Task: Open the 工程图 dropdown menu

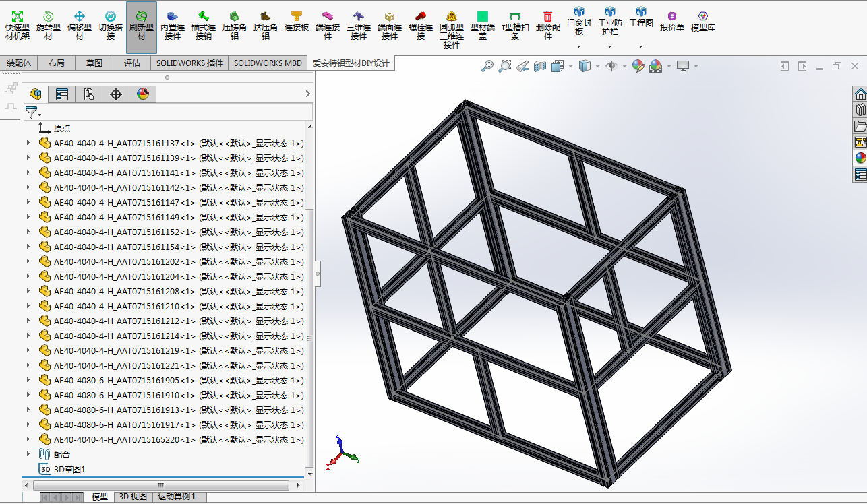Action: coord(640,47)
